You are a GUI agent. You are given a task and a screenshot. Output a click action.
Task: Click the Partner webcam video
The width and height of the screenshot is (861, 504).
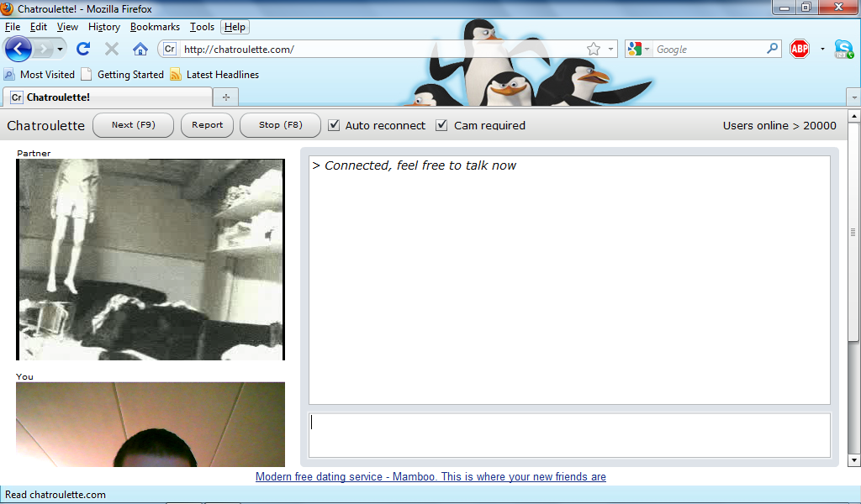click(x=151, y=260)
